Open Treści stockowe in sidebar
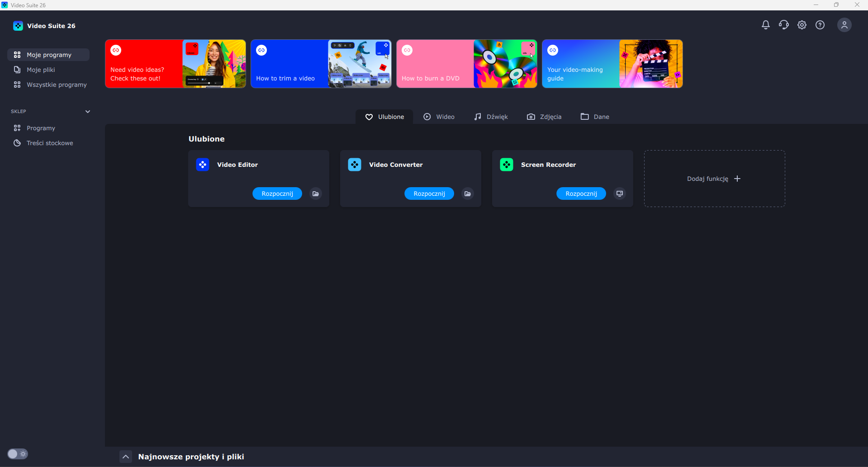 [48, 143]
